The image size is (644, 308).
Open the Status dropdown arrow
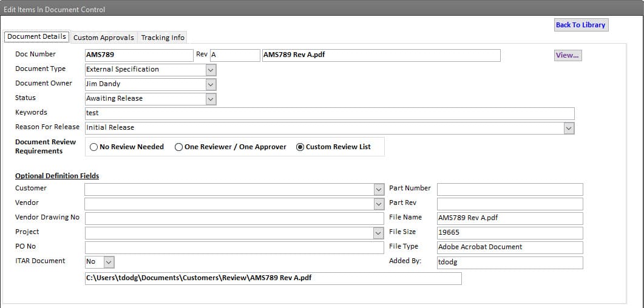[x=211, y=99]
